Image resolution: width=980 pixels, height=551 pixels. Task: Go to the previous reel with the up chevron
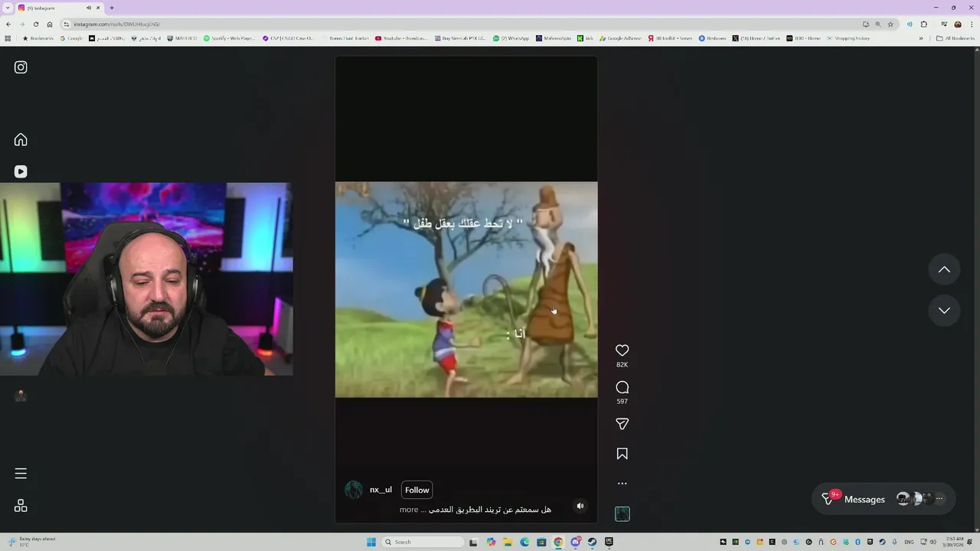[x=944, y=269]
